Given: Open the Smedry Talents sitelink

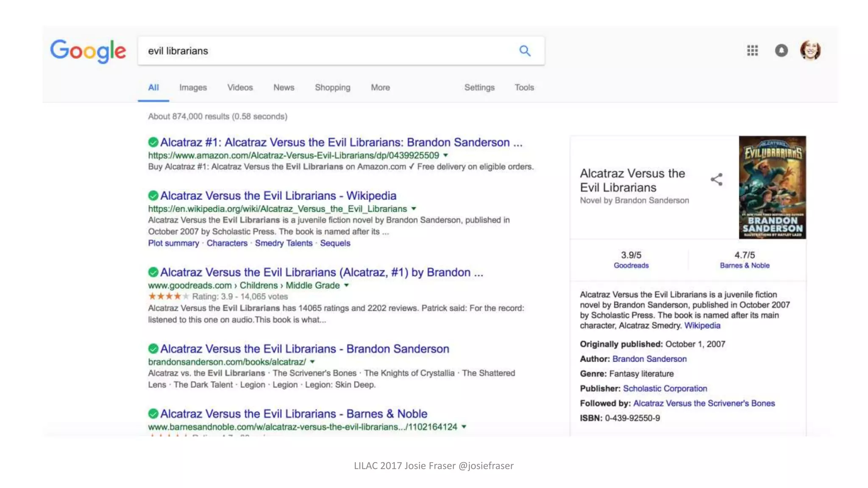Looking at the screenshot, I should [x=283, y=243].
